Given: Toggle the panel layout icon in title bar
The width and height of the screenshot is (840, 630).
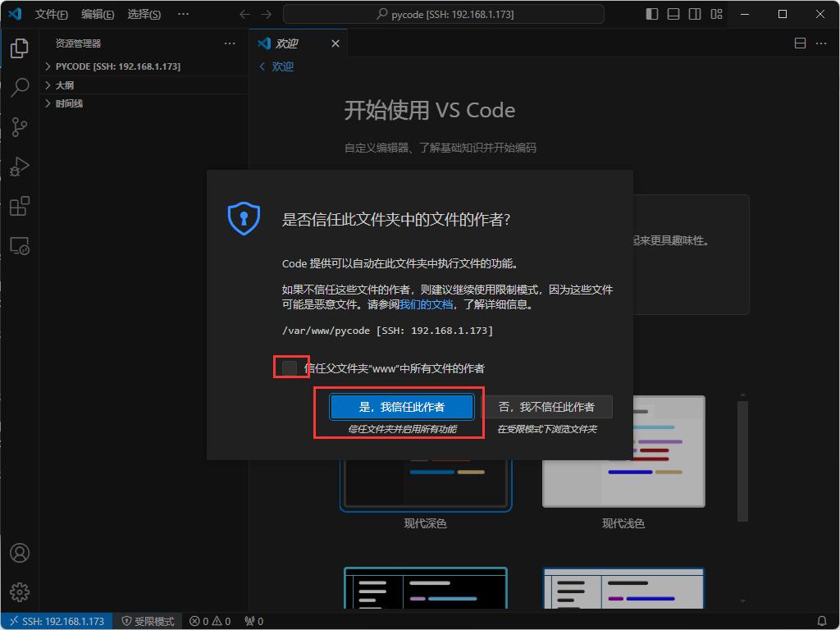Looking at the screenshot, I should [673, 14].
